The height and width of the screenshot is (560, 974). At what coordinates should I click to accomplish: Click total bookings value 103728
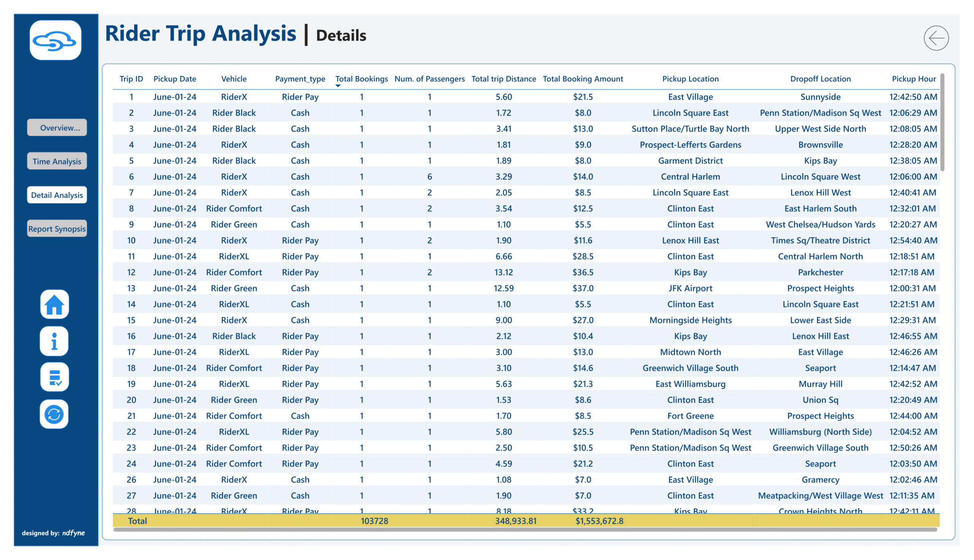tap(374, 521)
